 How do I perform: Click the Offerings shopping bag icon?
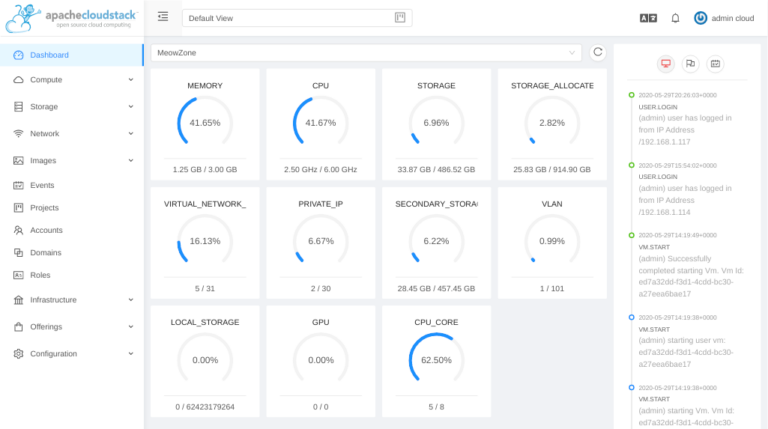coord(18,327)
